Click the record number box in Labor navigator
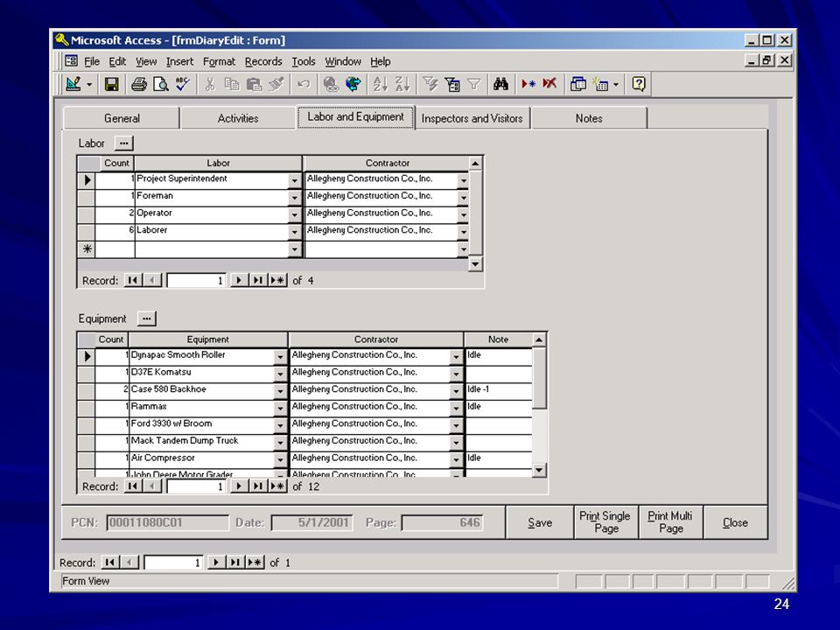840x630 pixels. click(197, 280)
